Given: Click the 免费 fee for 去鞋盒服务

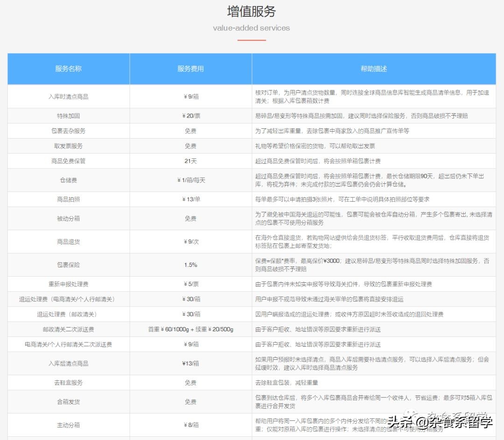Looking at the screenshot, I should click(190, 382).
